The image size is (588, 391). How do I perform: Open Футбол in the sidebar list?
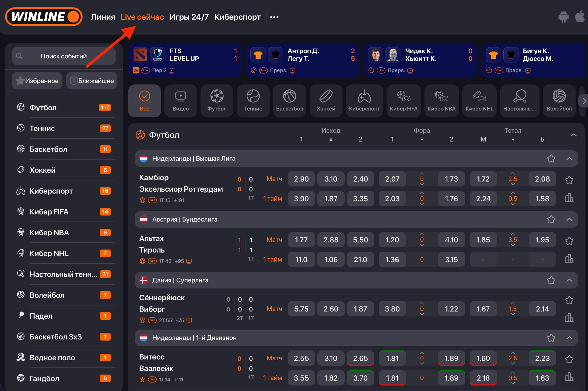tap(64, 107)
